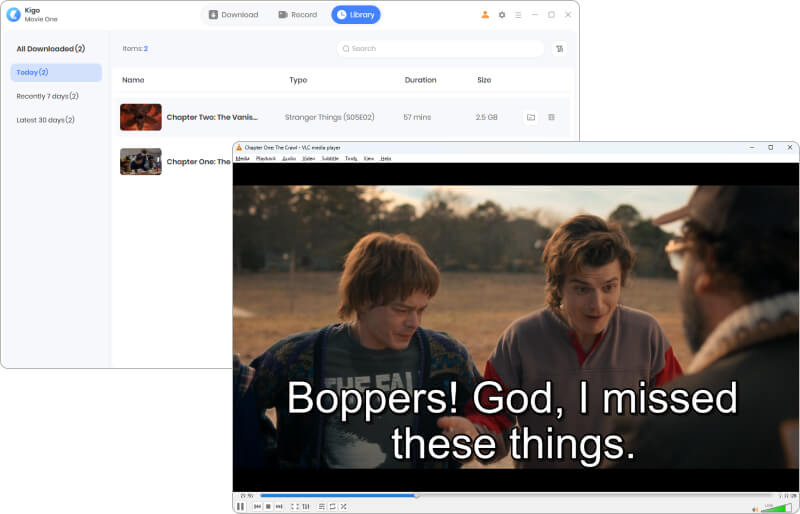
Task: Click the filter icon beside the search box
Action: 560,48
